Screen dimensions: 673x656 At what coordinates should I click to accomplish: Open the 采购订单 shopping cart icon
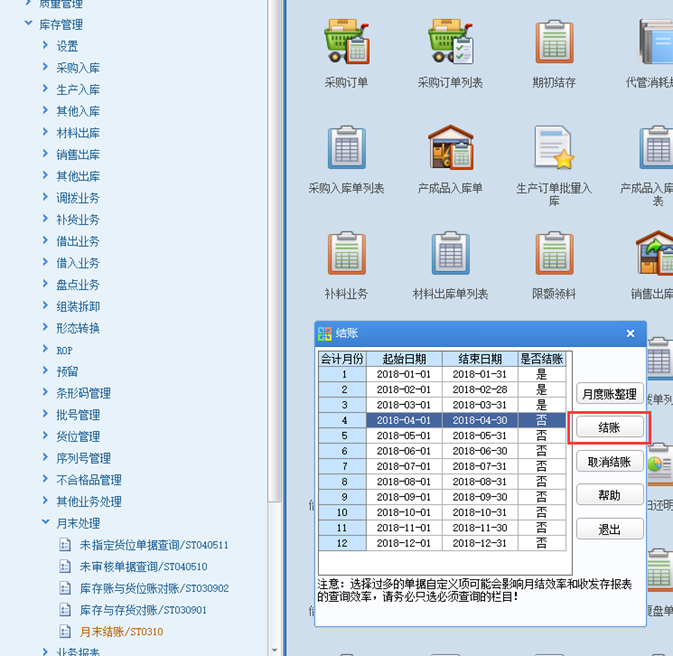(347, 42)
